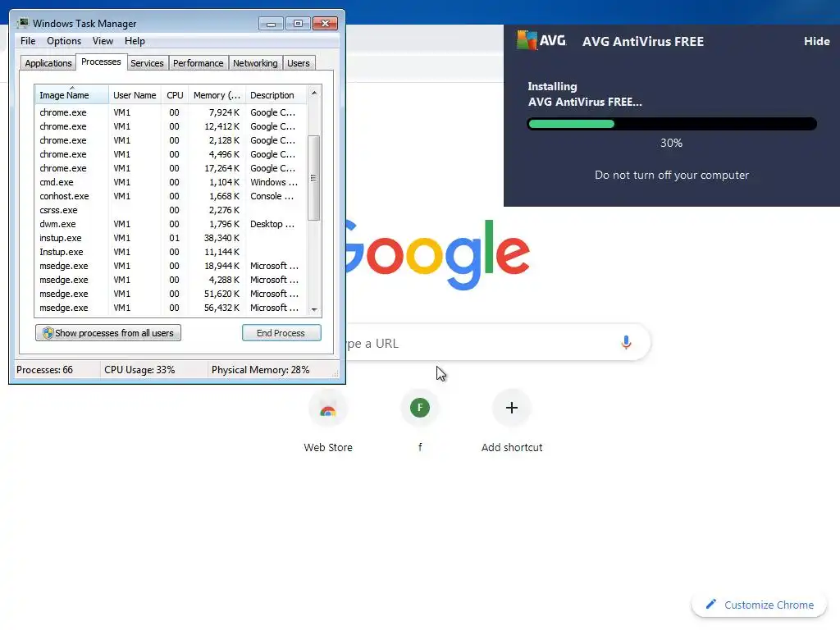Screen dimensions: 840x630
Task: Open the Help menu in Task Manager
Action: [x=135, y=41]
